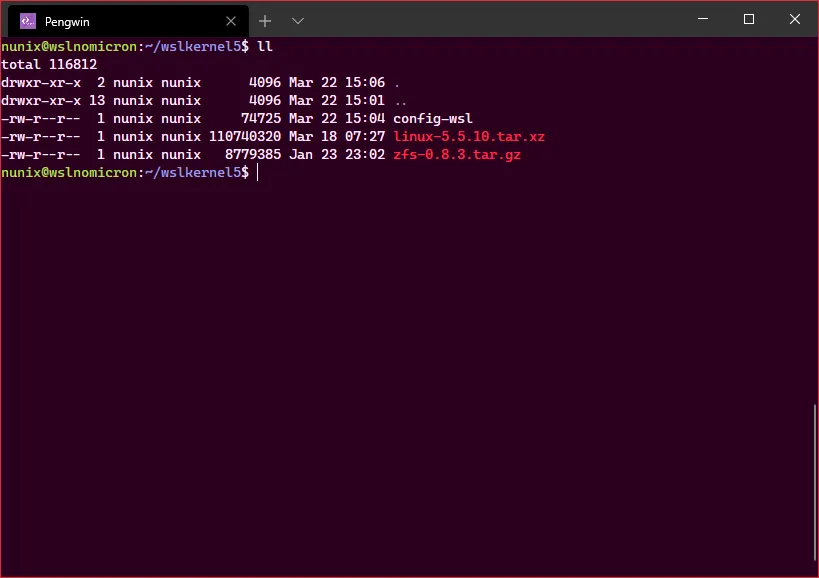Click the 74725 file size value
Image resolution: width=819 pixels, height=578 pixels.
click(261, 118)
